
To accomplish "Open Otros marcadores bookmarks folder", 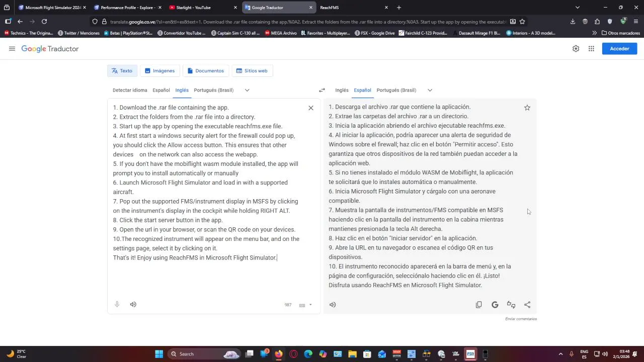I will pos(621,33).
